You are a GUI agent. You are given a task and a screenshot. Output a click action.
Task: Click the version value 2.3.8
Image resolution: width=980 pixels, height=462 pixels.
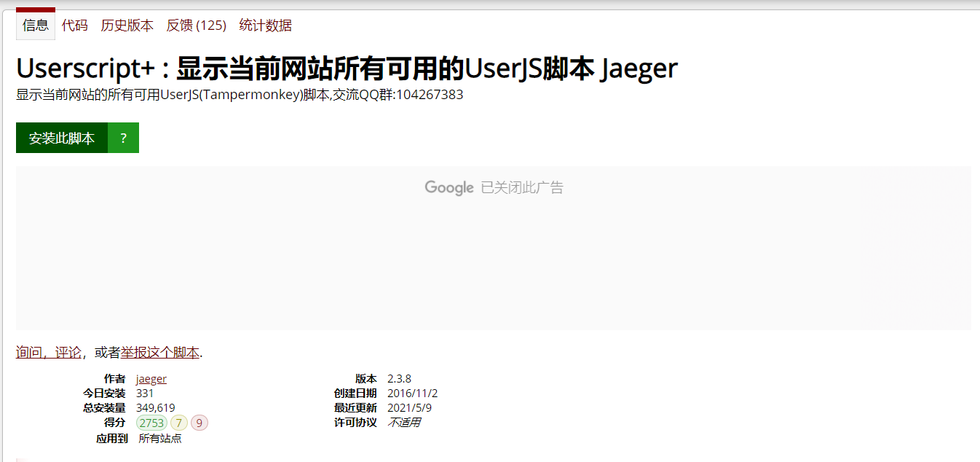click(399, 379)
